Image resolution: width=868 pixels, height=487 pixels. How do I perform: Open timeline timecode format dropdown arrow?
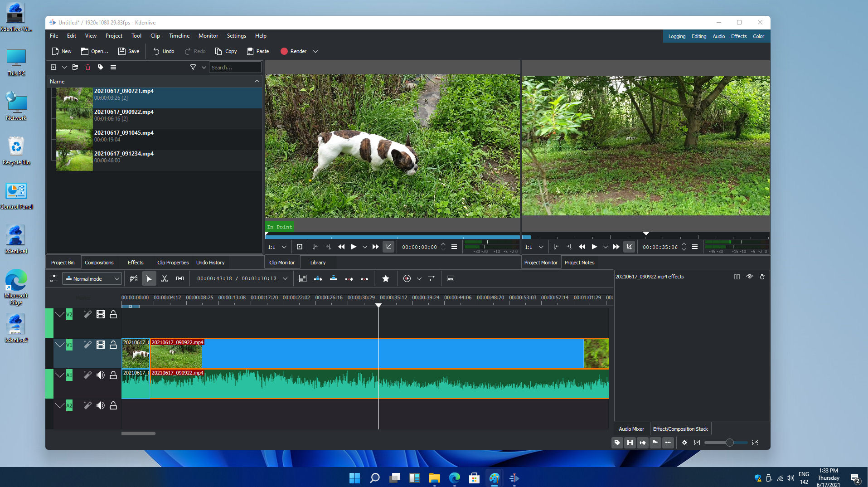click(x=285, y=278)
